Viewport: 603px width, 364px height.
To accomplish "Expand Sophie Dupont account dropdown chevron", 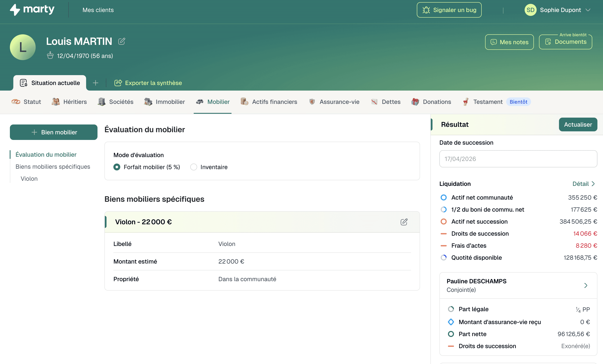I will click(588, 10).
